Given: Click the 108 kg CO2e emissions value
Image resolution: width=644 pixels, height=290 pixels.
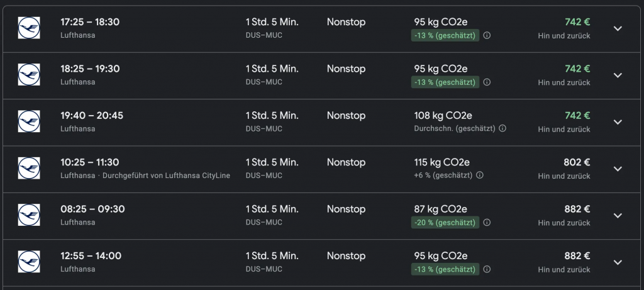Looking at the screenshot, I should pos(443,116).
